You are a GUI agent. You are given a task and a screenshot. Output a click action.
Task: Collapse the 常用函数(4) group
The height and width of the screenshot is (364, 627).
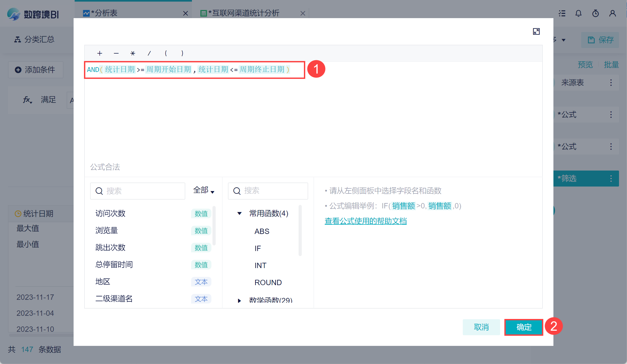239,213
